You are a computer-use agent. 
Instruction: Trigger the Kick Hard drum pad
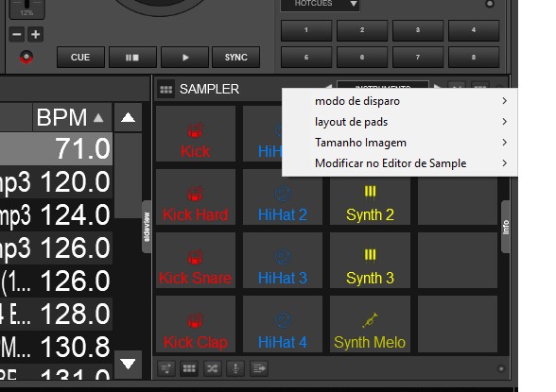click(x=196, y=196)
